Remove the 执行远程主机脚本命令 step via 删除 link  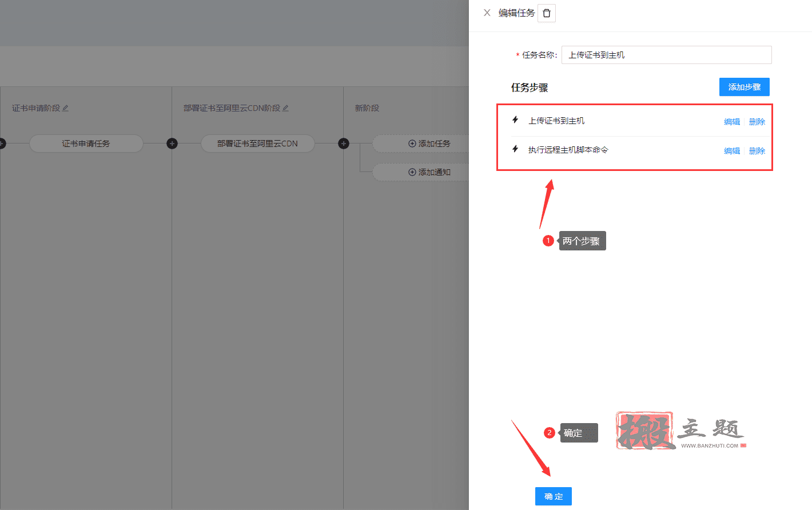pyautogui.click(x=757, y=151)
